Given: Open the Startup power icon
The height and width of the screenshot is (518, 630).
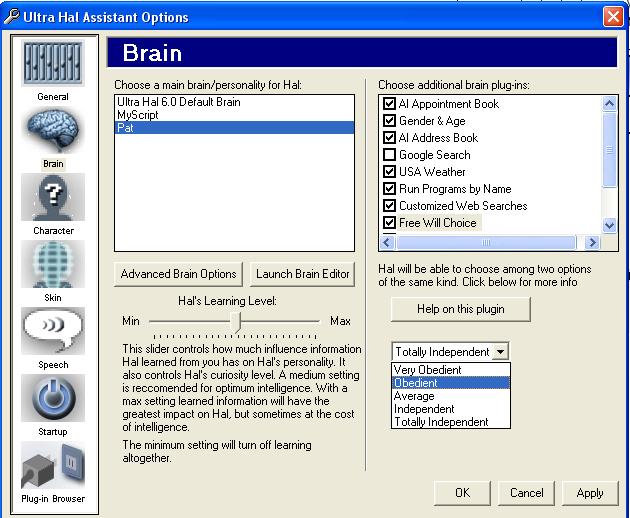Looking at the screenshot, I should 53,398.
